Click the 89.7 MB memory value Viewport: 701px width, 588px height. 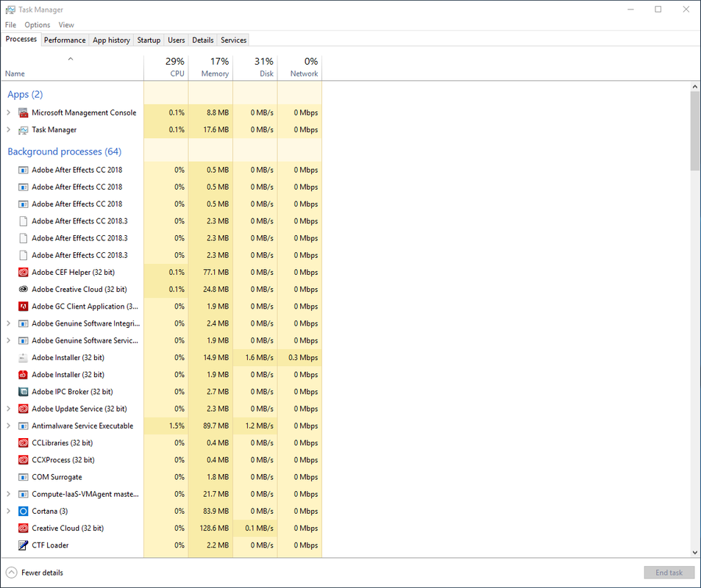[216, 426]
